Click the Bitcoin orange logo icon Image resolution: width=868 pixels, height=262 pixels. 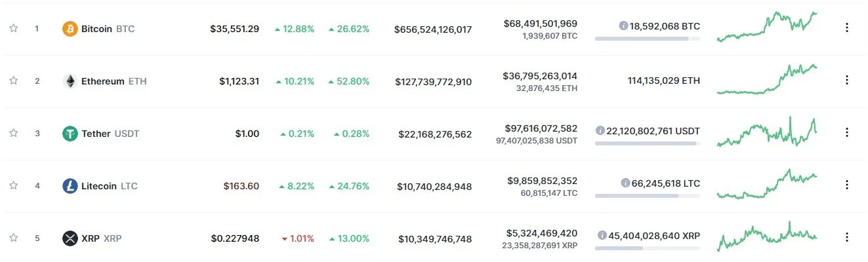[x=70, y=29]
